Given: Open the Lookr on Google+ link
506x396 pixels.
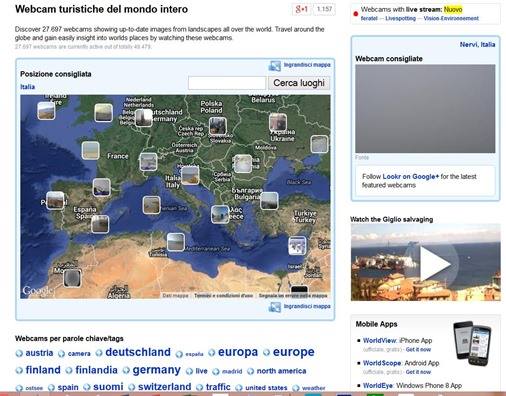Looking at the screenshot, I should click(411, 177).
